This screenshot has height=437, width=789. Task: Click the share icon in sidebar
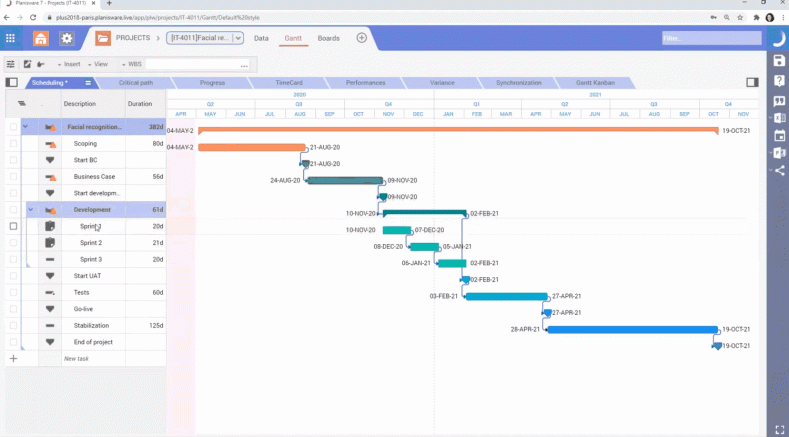click(x=780, y=170)
